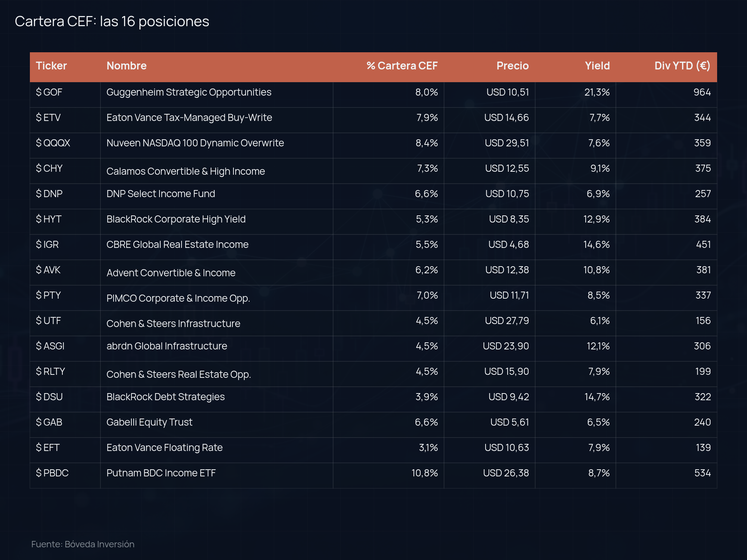Select the USD 12,55 price

coord(507,168)
